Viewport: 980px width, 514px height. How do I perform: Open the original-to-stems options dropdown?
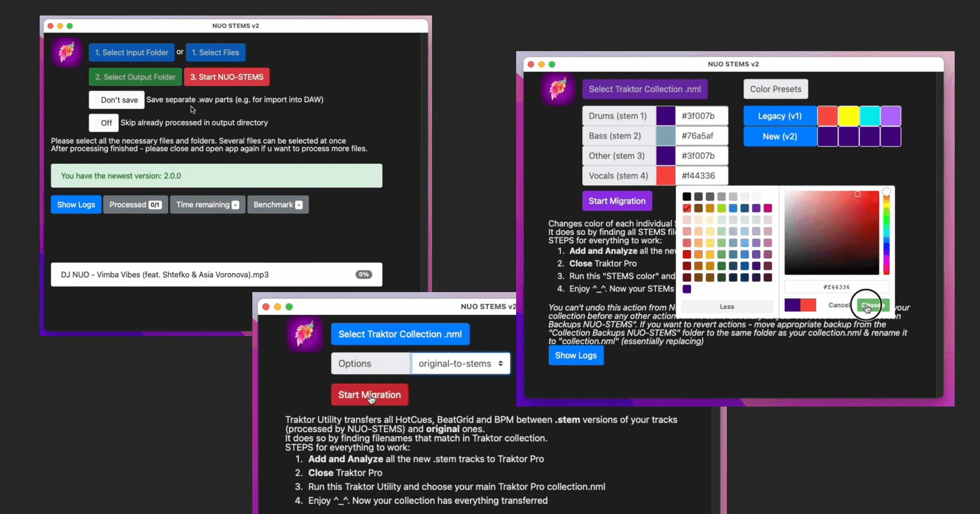click(x=460, y=363)
